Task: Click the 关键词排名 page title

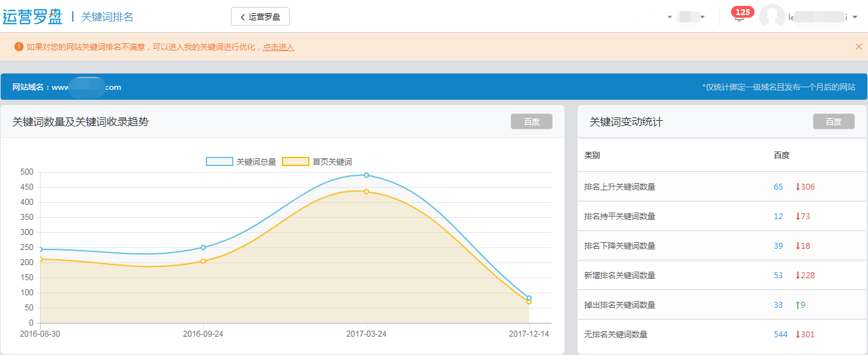Action: pyautogui.click(x=107, y=16)
